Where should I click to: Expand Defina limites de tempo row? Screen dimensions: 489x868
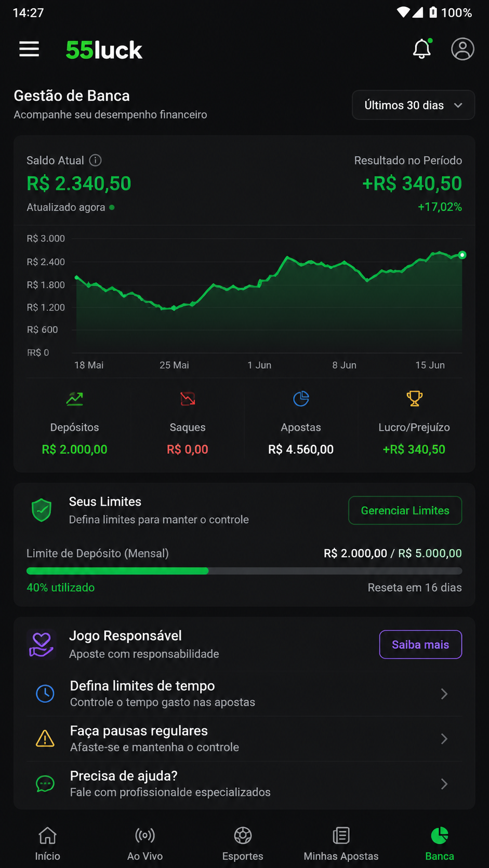click(x=244, y=694)
